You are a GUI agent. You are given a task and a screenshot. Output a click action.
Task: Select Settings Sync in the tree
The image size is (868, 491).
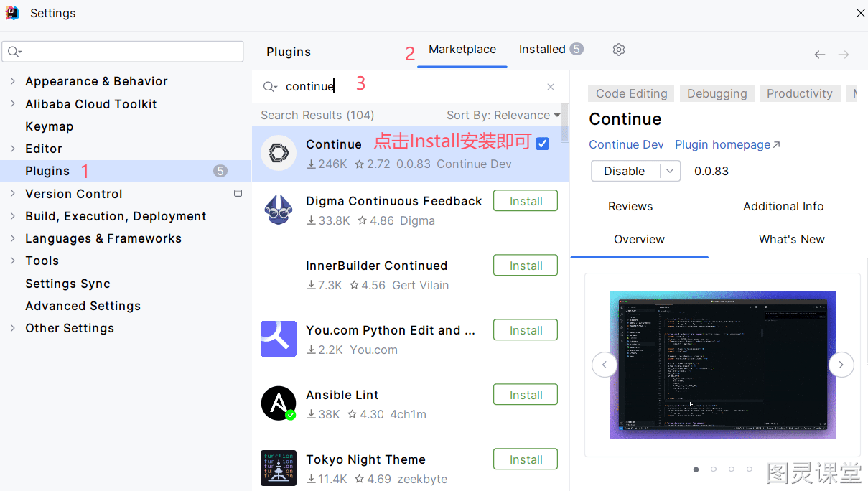(67, 284)
